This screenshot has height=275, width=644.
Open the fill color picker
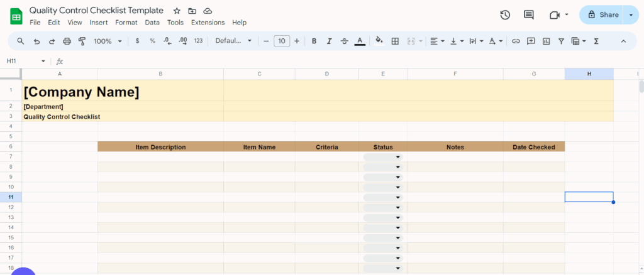pyautogui.click(x=379, y=41)
